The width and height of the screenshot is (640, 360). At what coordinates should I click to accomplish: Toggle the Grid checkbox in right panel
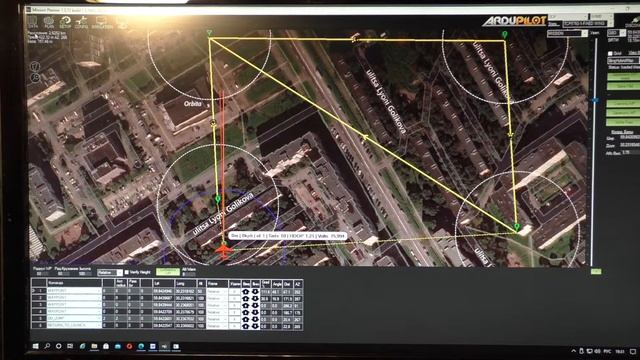click(x=610, y=53)
